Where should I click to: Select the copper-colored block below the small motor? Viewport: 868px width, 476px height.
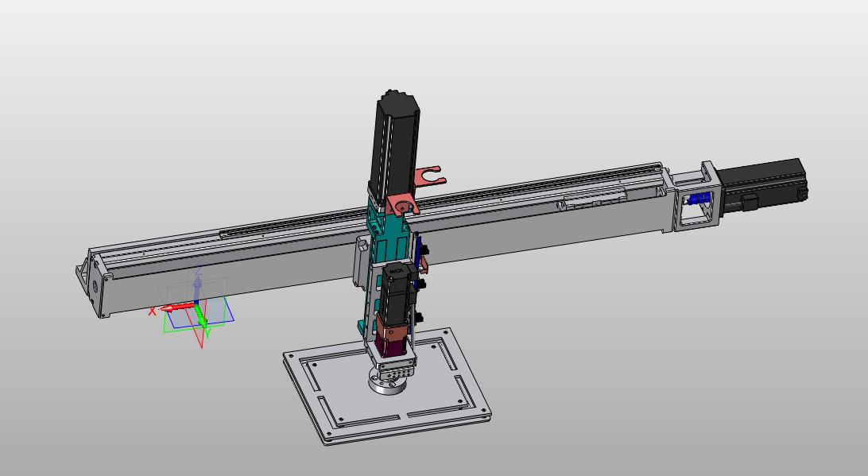pos(391,331)
